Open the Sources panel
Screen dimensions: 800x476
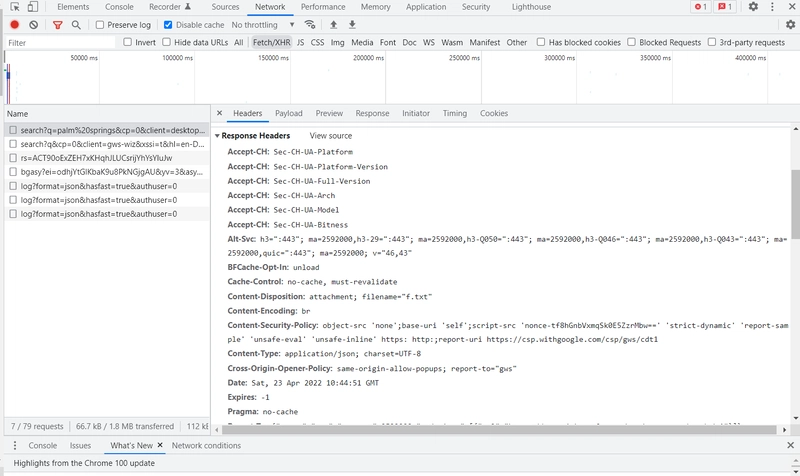pyautogui.click(x=226, y=7)
